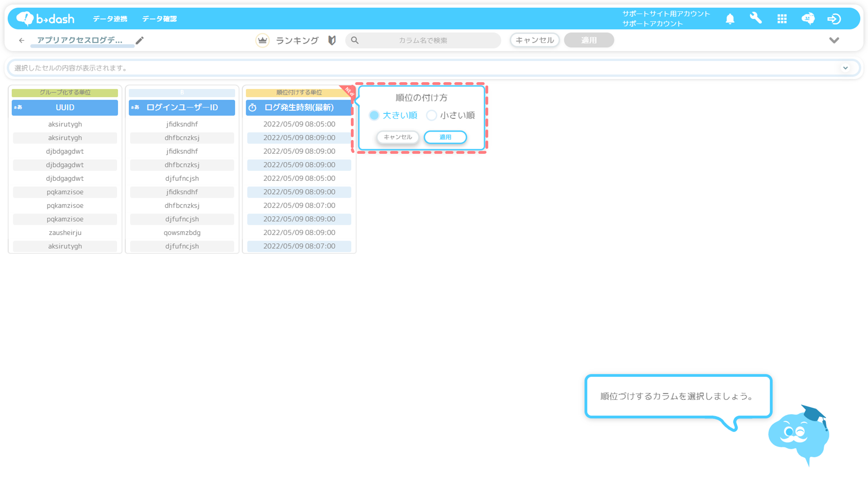
Task: Cancel the 順位の付け方 popup
Action: [x=398, y=137]
